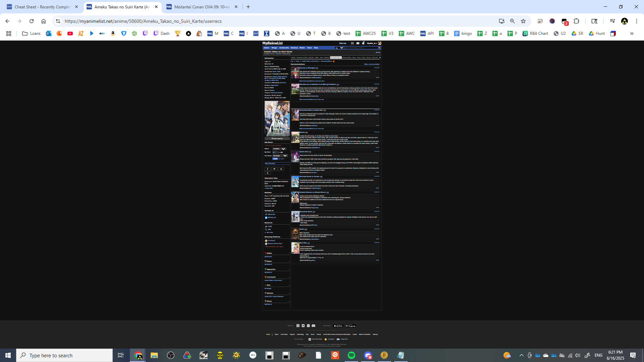The height and width of the screenshot is (362, 644).
Task: Click the Facebook share button in sidebar
Action: (268, 169)
